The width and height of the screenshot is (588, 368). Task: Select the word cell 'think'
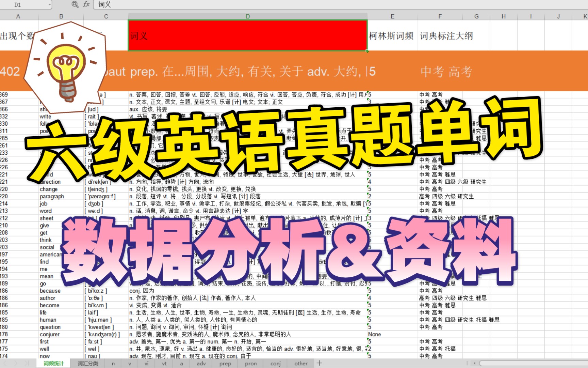point(61,240)
